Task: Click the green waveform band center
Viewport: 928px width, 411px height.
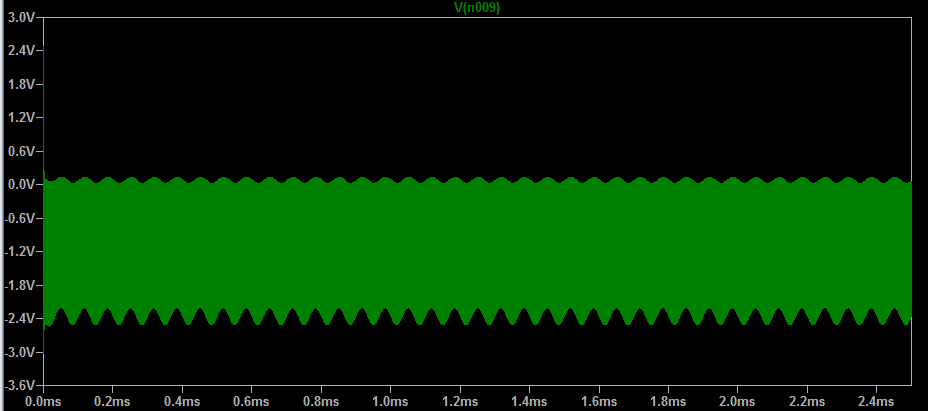Action: click(477, 248)
